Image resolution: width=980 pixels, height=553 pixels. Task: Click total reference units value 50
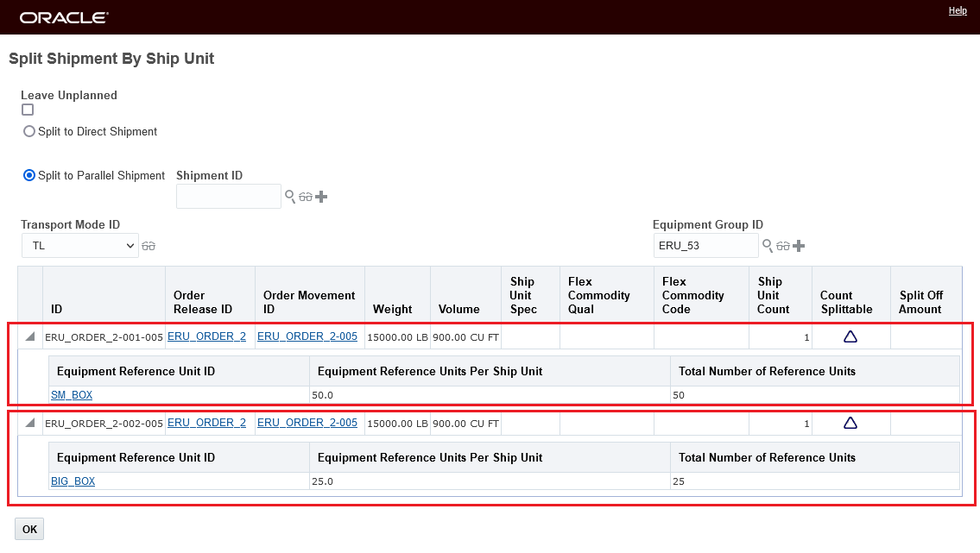click(679, 395)
